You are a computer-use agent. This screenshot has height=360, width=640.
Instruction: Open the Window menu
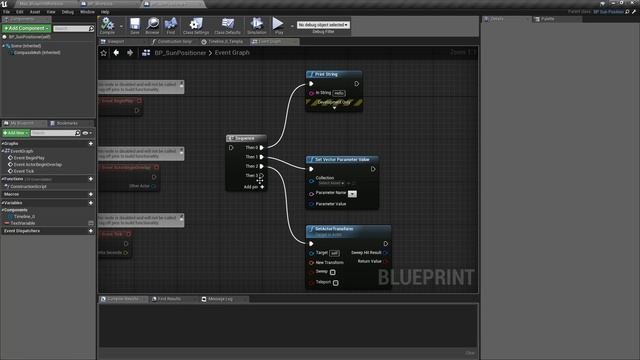pyautogui.click(x=87, y=12)
